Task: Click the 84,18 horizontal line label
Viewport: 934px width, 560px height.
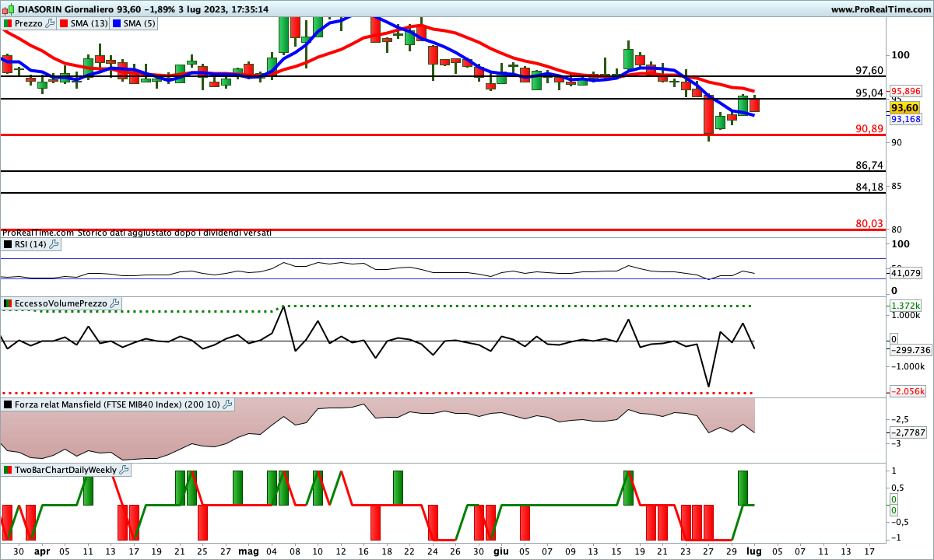Action: coord(869,187)
